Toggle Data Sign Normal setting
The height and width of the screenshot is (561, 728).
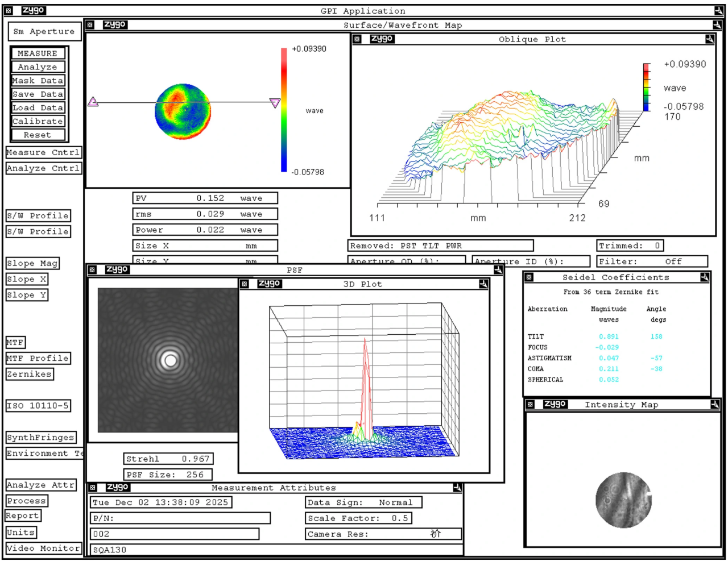pyautogui.click(x=363, y=502)
